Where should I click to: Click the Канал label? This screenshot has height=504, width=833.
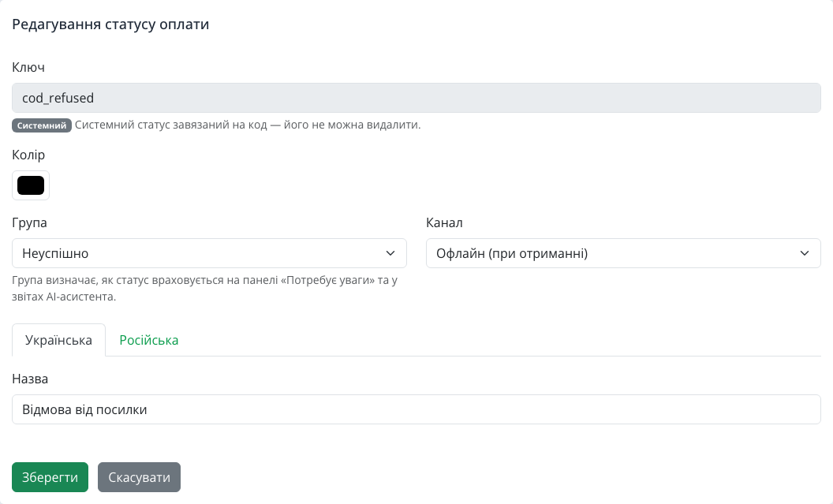click(x=444, y=222)
